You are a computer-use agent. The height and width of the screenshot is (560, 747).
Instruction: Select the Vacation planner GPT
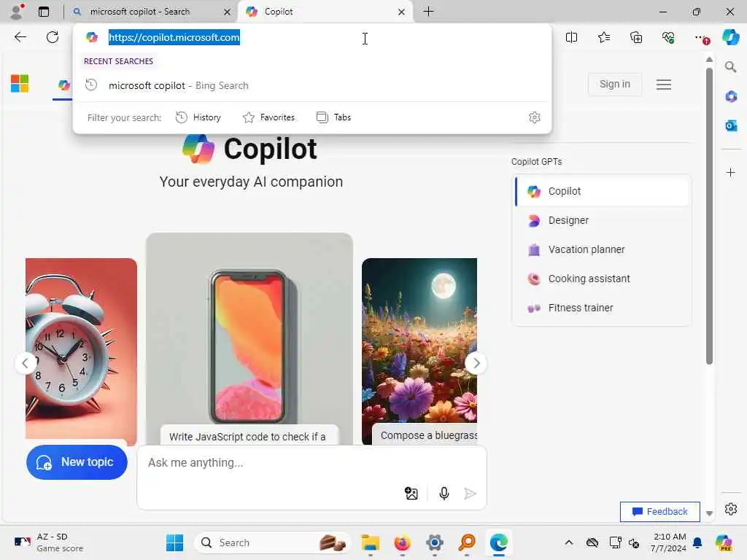[602, 249]
